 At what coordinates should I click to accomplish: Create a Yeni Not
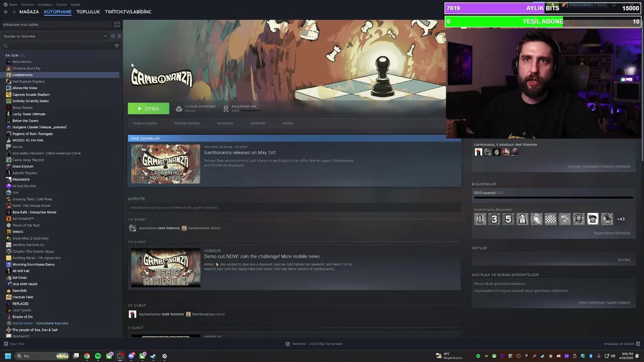click(x=624, y=260)
